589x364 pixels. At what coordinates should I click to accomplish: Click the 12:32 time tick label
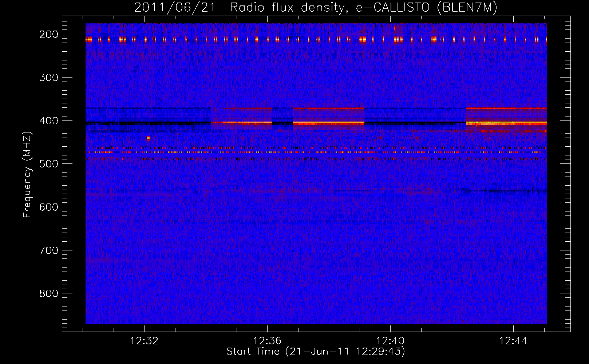coord(145,341)
